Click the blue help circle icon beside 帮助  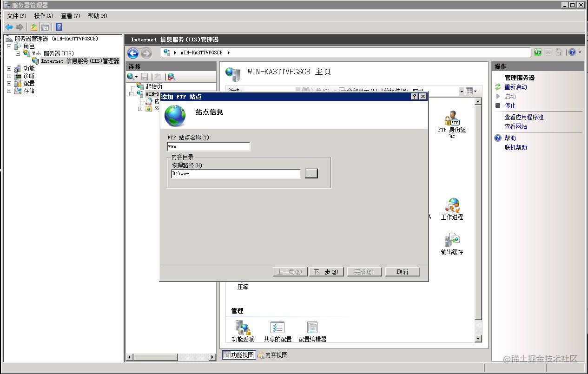[x=498, y=138]
